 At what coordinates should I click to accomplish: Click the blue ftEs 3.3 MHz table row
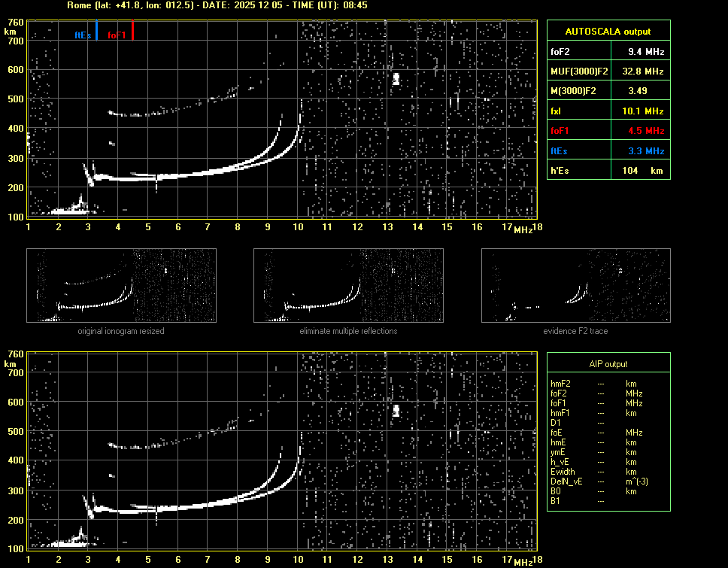pos(608,150)
